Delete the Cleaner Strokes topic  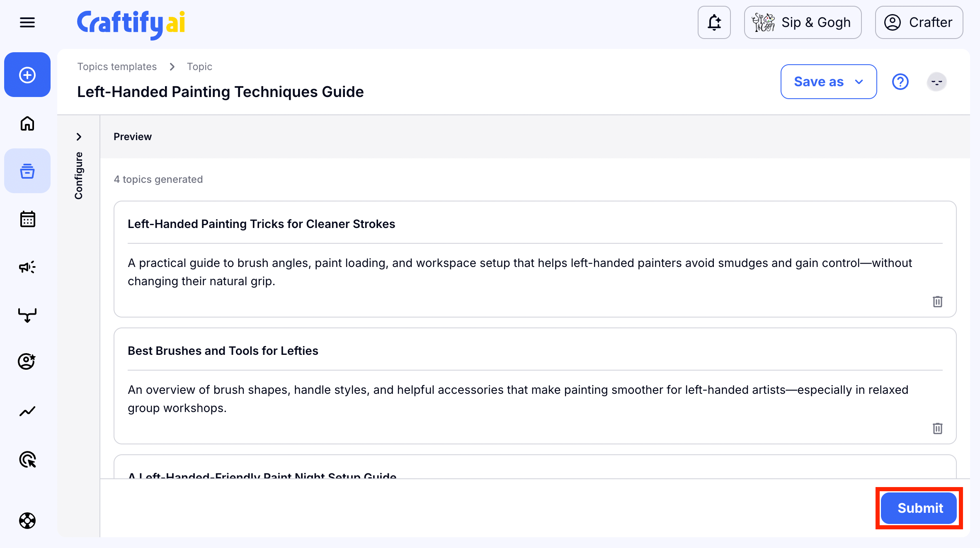937,301
